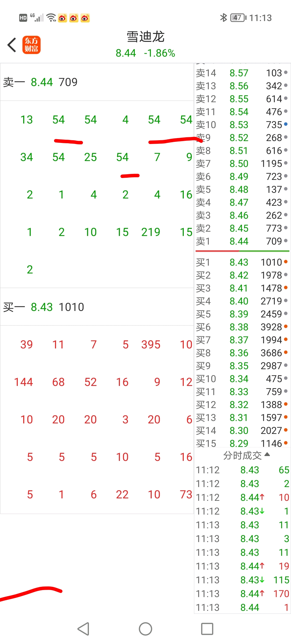Screen dimensions: 291x644
Task: Tap Android recent apps square
Action: 207,629
